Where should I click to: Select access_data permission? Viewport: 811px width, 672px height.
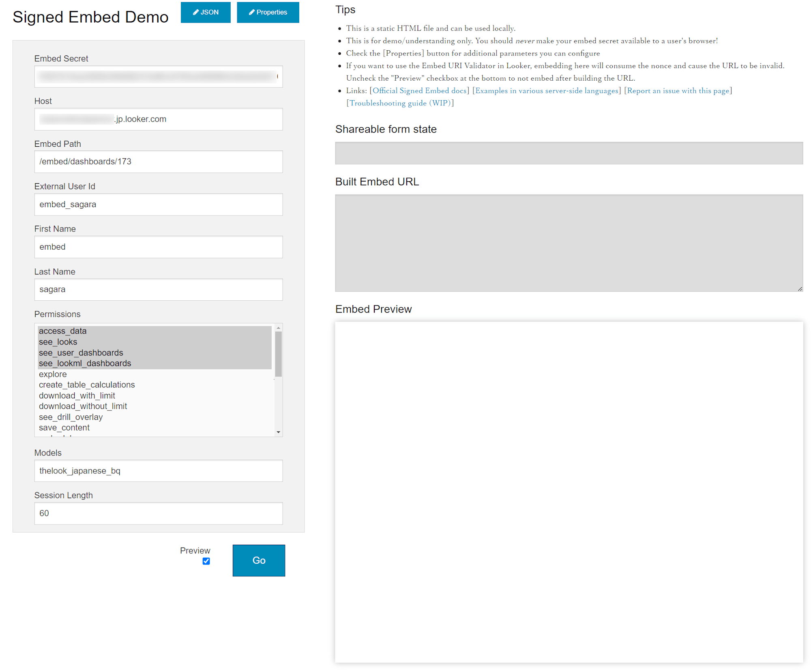pos(154,331)
